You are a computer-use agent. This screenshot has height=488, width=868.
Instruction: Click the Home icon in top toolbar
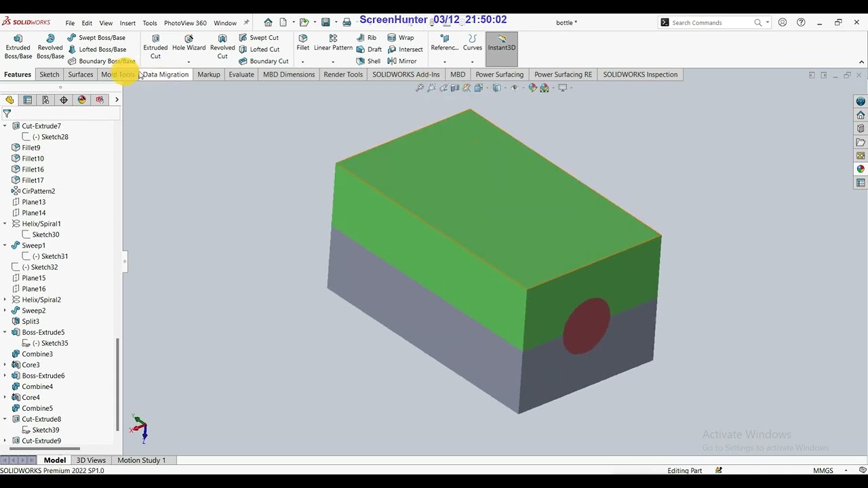(268, 22)
